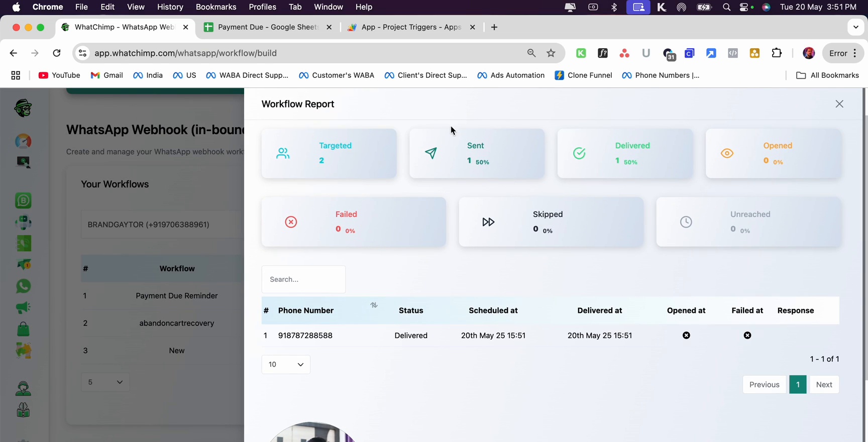Open the rows-per-page dropdown showing 10

(x=286, y=364)
